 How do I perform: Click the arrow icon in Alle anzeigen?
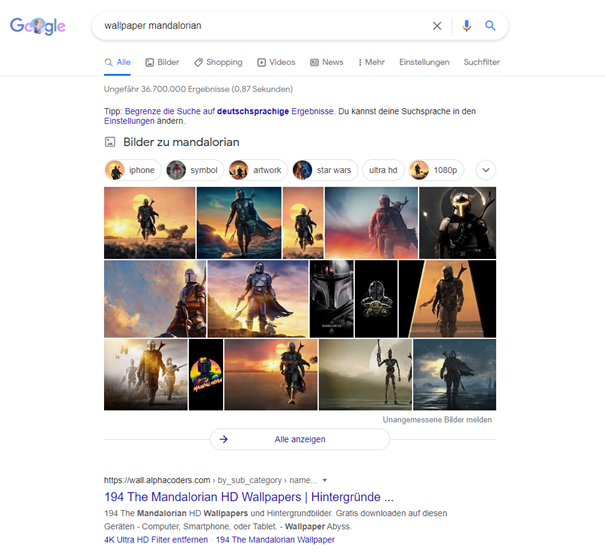pyautogui.click(x=224, y=439)
